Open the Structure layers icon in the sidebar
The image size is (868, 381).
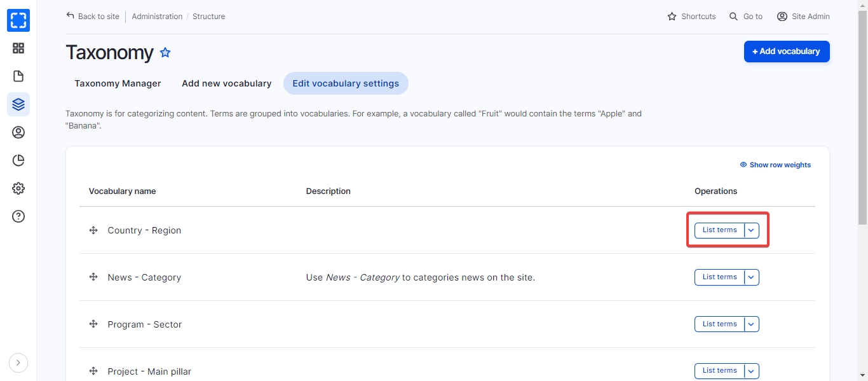click(x=18, y=104)
